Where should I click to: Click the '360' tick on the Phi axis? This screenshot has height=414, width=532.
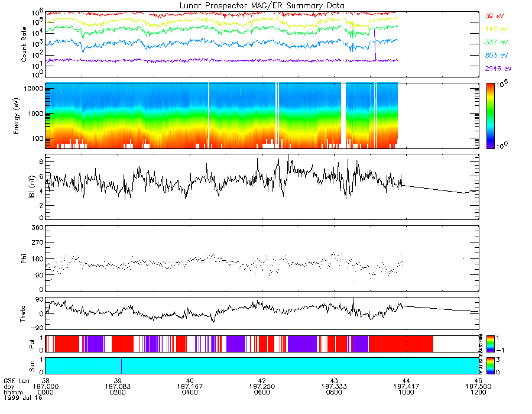38,228
